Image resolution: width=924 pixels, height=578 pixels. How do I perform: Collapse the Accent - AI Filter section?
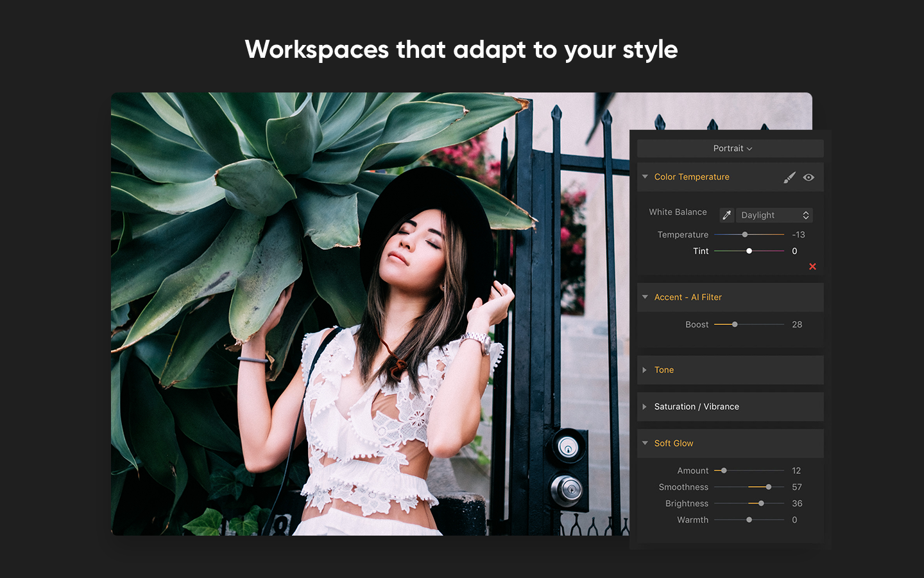coord(645,297)
